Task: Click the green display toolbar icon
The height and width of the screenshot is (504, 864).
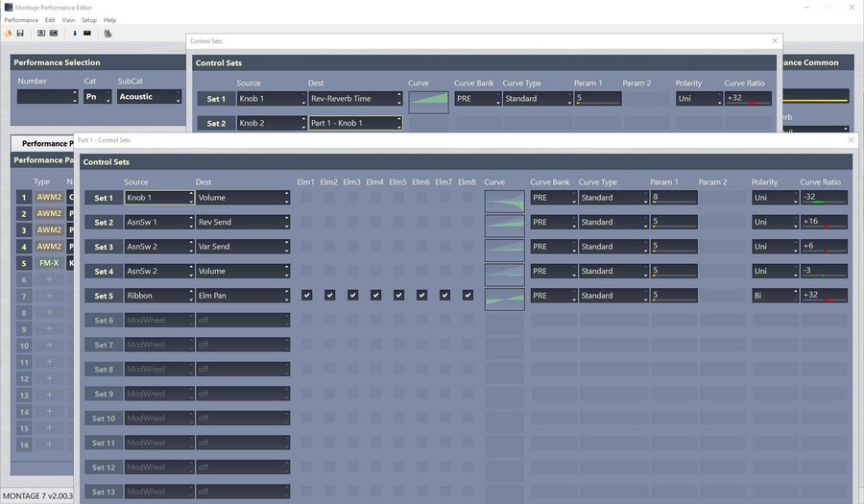Action: [87, 33]
